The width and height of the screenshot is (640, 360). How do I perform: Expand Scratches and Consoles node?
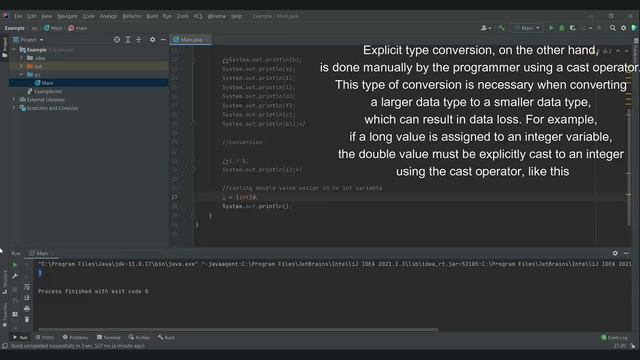[14, 108]
